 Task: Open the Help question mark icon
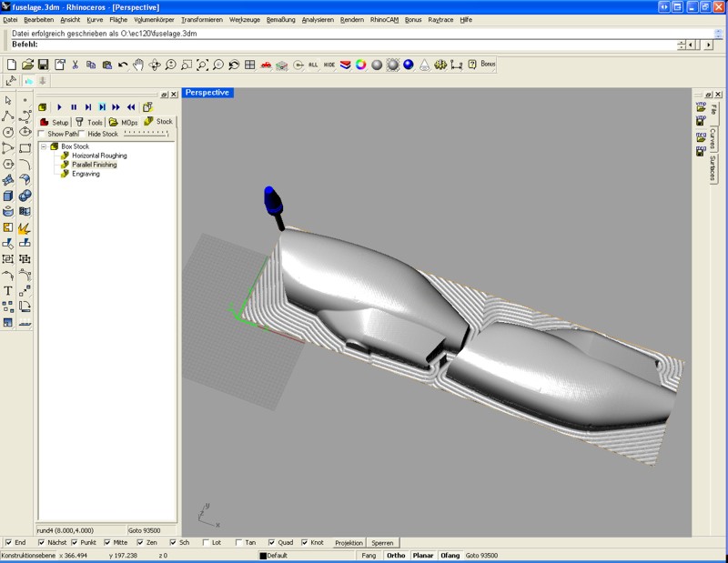pyautogui.click(x=472, y=65)
